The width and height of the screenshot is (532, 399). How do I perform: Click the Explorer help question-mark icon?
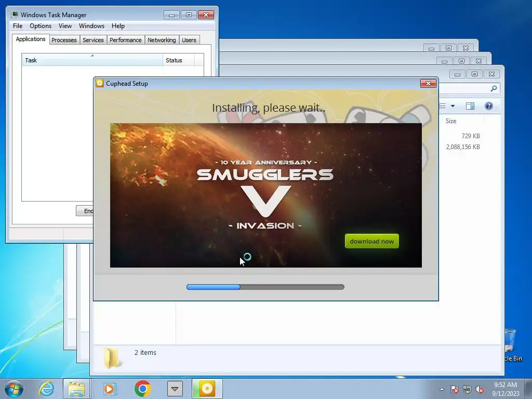click(488, 106)
